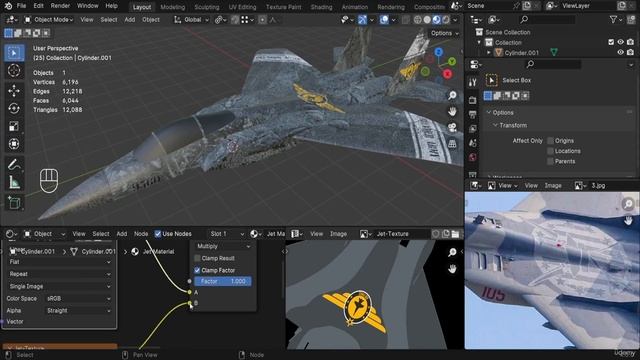
Task: Hide Collection with eye icon
Action: tap(620, 42)
